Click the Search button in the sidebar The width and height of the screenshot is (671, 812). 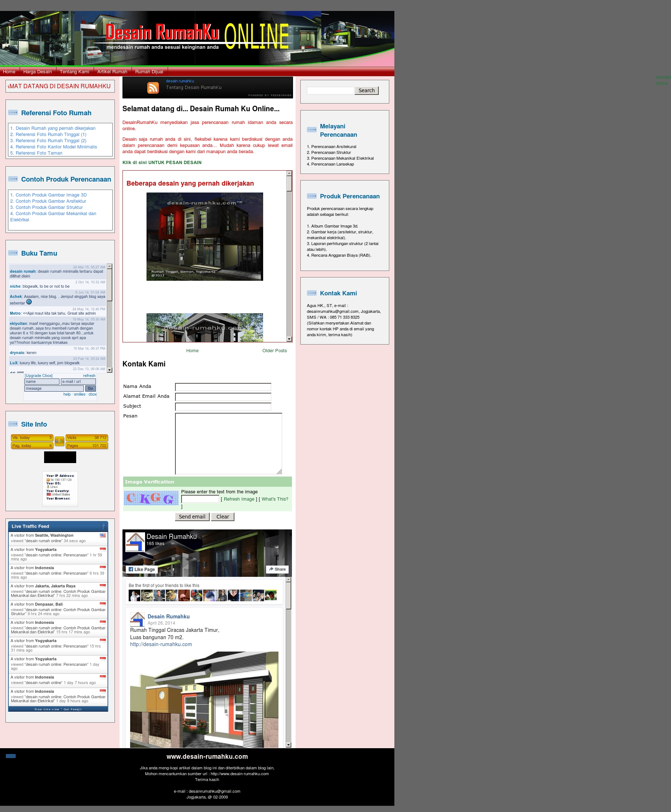click(x=366, y=90)
